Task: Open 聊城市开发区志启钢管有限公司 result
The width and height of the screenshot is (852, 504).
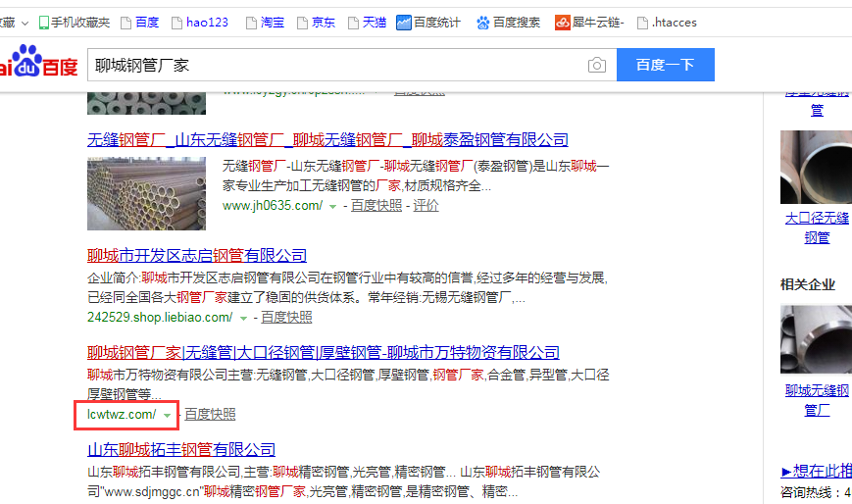Action: tap(197, 255)
